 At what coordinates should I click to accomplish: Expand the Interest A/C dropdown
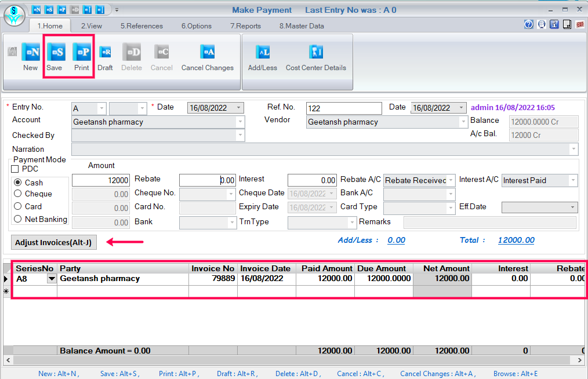pyautogui.click(x=573, y=180)
